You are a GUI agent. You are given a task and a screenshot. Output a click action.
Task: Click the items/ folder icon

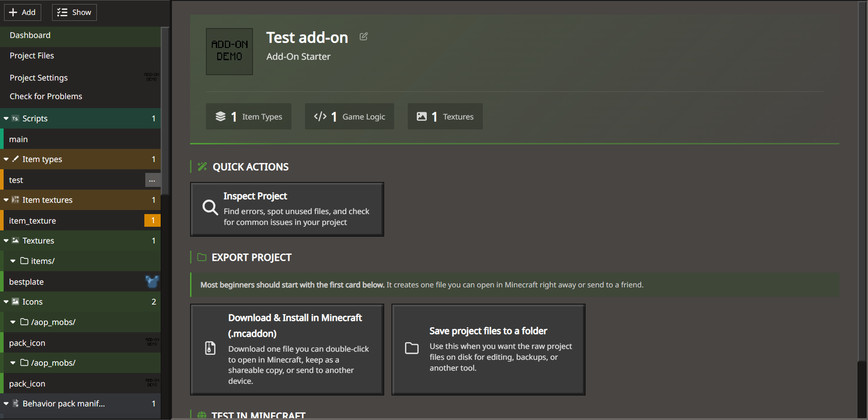[24, 261]
